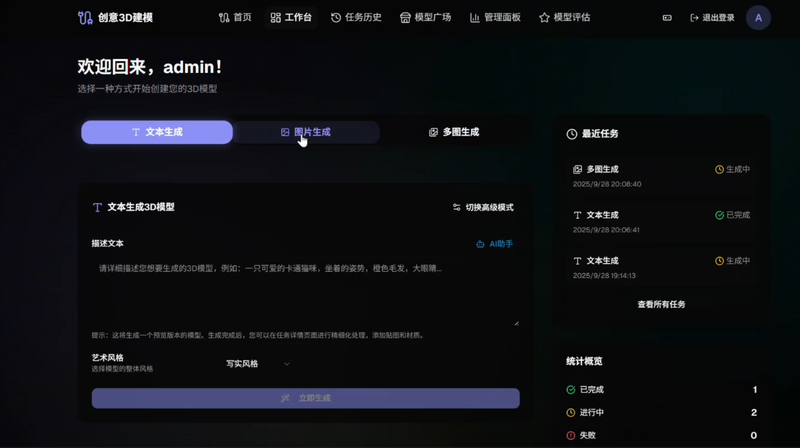Open the user avatar A
Image resolution: width=800 pixels, height=448 pixels.
click(758, 18)
